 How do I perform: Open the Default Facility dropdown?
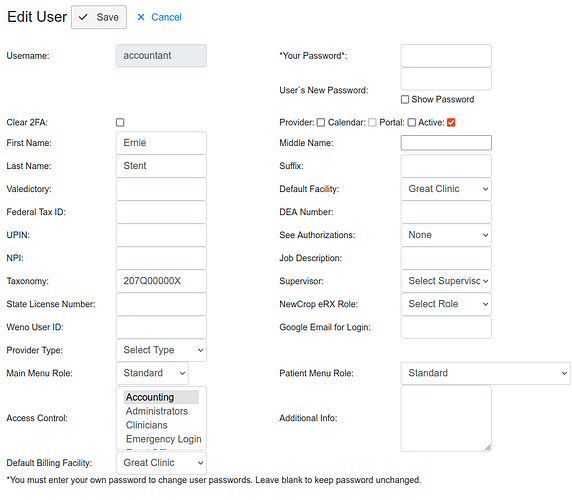click(x=446, y=189)
